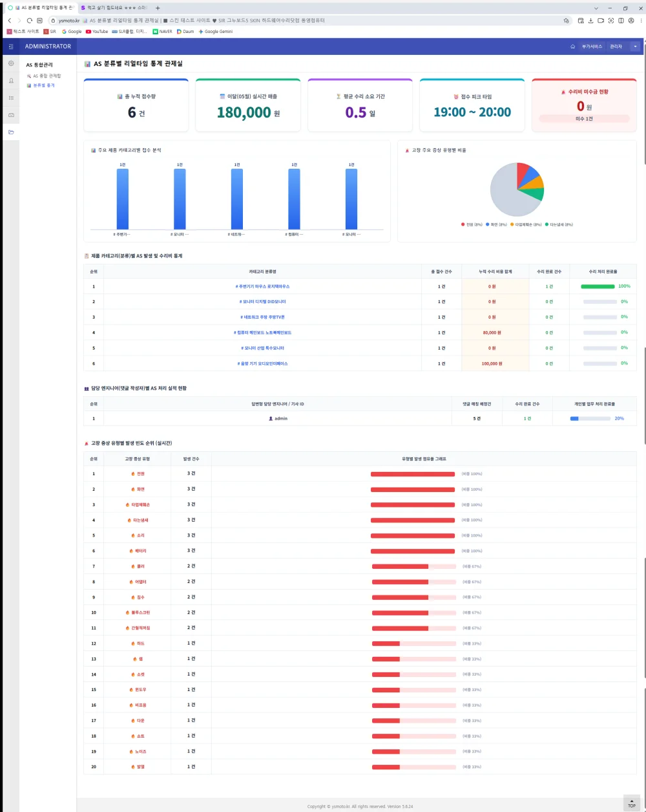Open the '주변기기 마우스 로지텍마우스' category link

click(263, 286)
